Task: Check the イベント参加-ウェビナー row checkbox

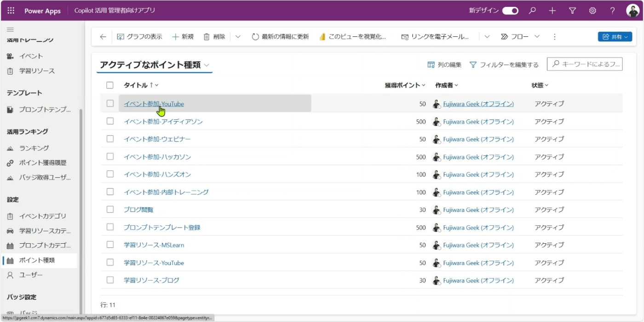Action: tap(110, 139)
